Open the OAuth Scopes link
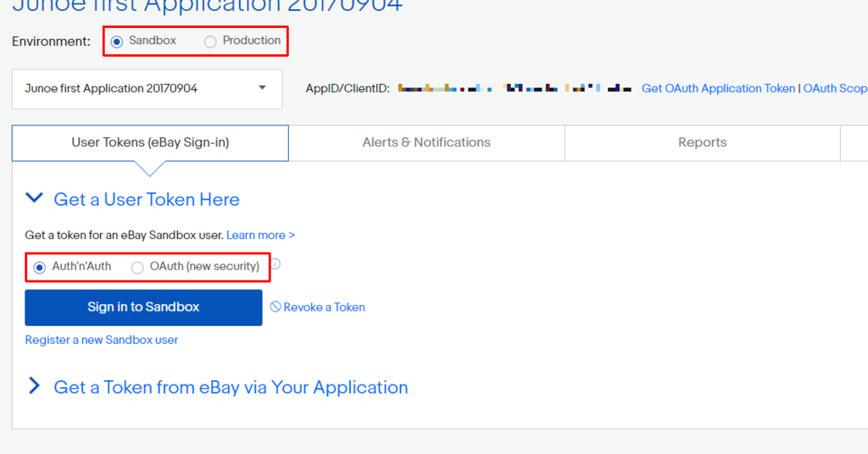Viewport: 868px width, 454px height. (x=835, y=88)
